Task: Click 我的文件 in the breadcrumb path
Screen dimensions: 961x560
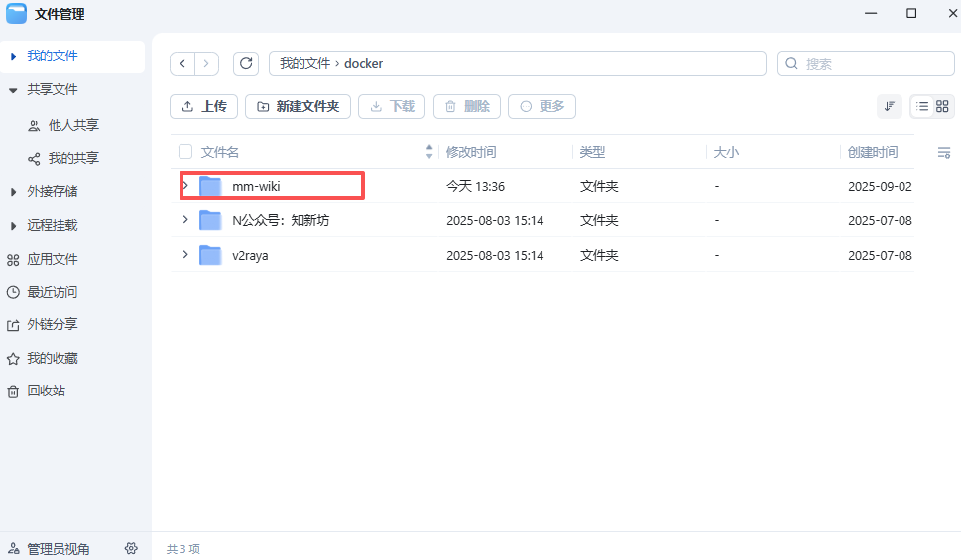Action: (304, 63)
